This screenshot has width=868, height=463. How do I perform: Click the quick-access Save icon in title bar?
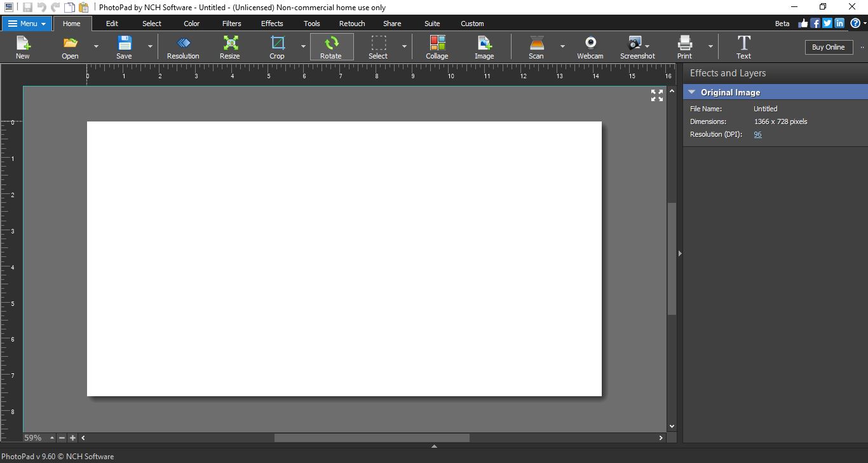[27, 8]
